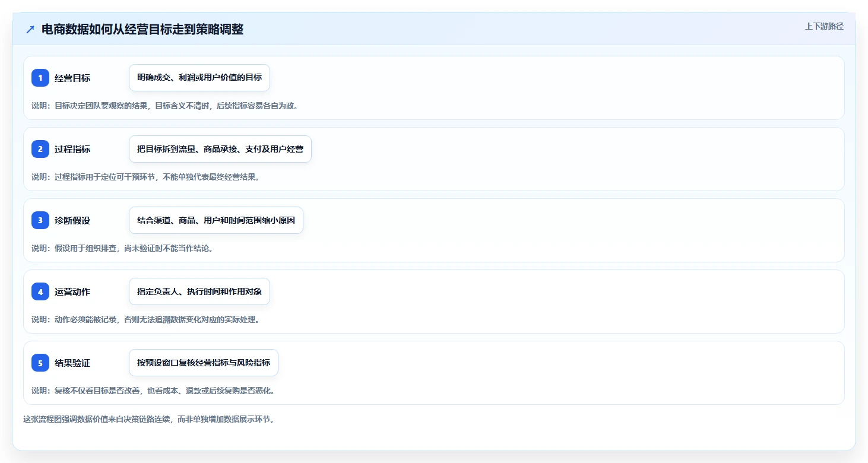Select the 经营目标 step label

click(x=72, y=78)
